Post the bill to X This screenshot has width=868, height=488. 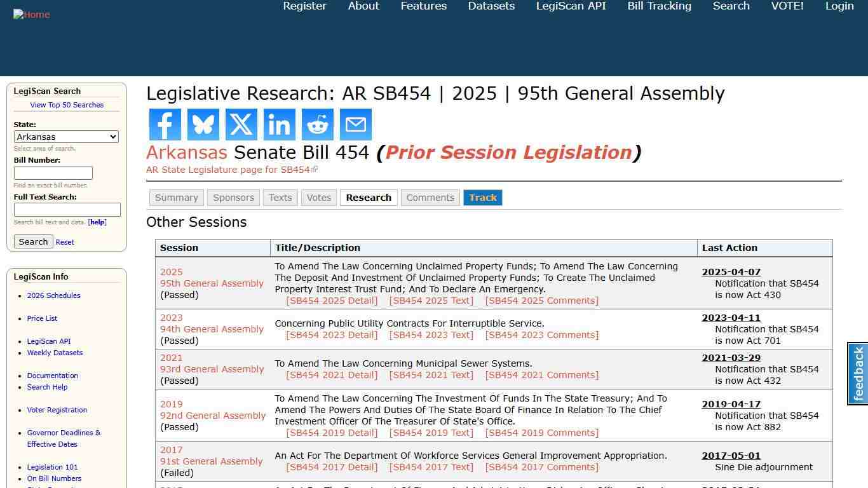pos(241,125)
